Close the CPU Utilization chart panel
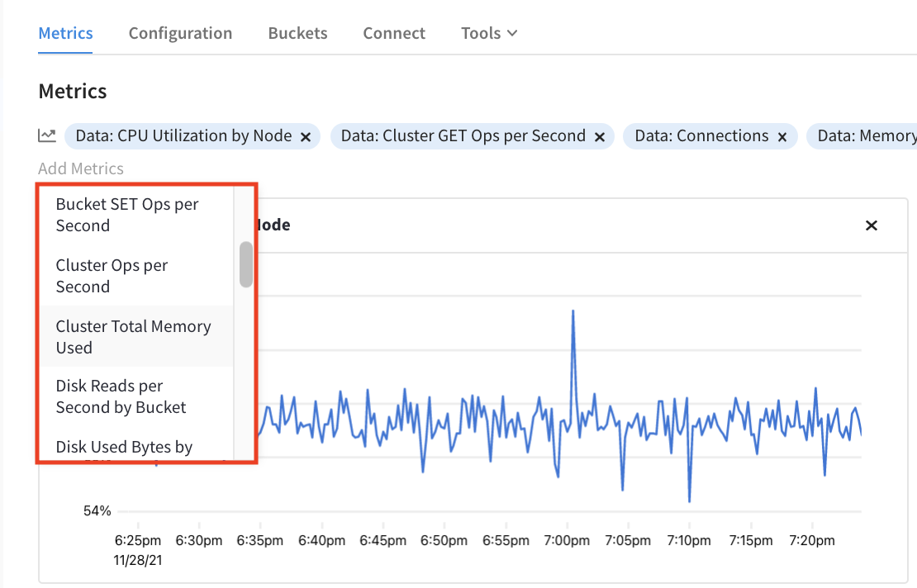 (871, 225)
